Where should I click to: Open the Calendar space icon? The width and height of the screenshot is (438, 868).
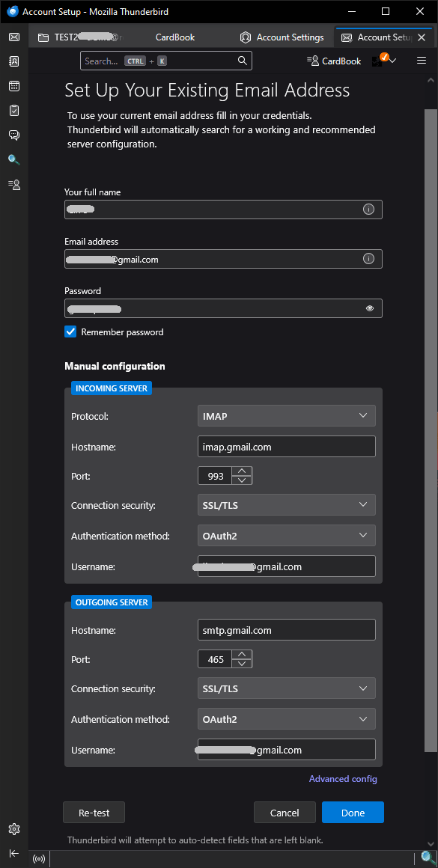tap(14, 86)
